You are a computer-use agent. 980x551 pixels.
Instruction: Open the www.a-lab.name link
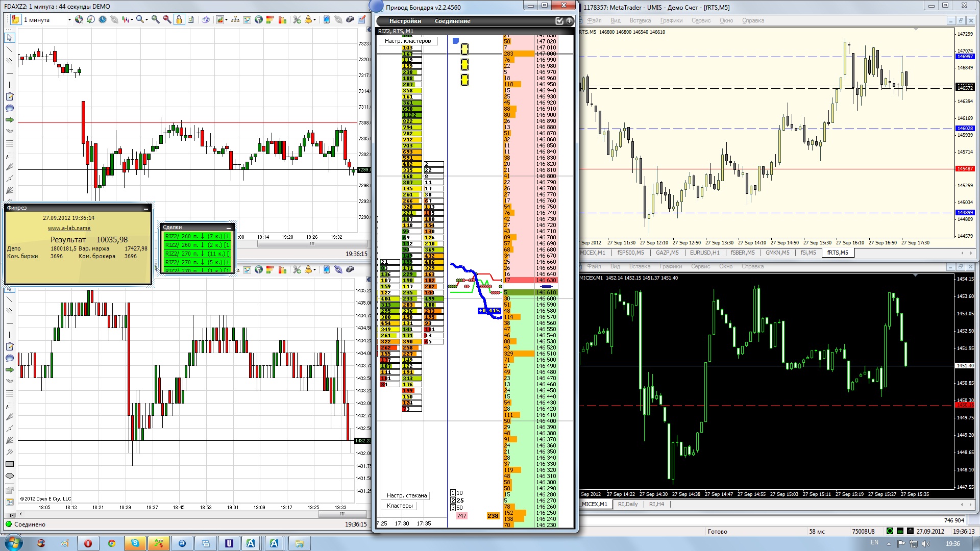[69, 228]
